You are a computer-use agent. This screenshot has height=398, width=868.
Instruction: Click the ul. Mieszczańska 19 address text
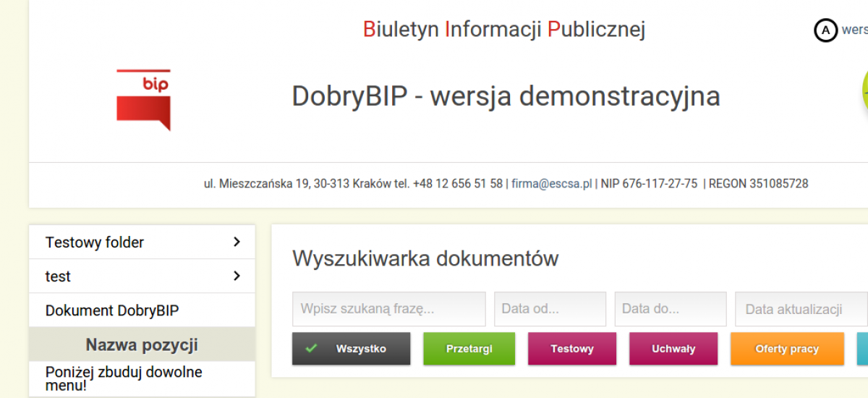point(257,184)
